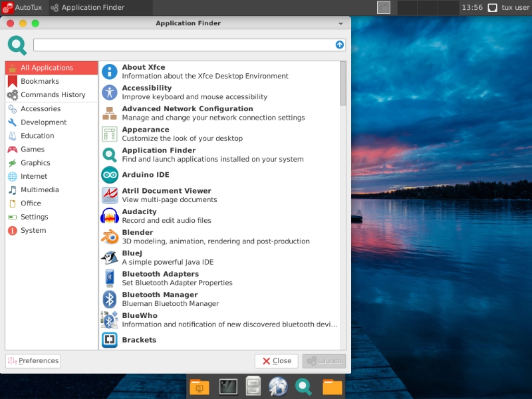Click the Games controller category icon
Screen dimensions: 532x399
13,149
